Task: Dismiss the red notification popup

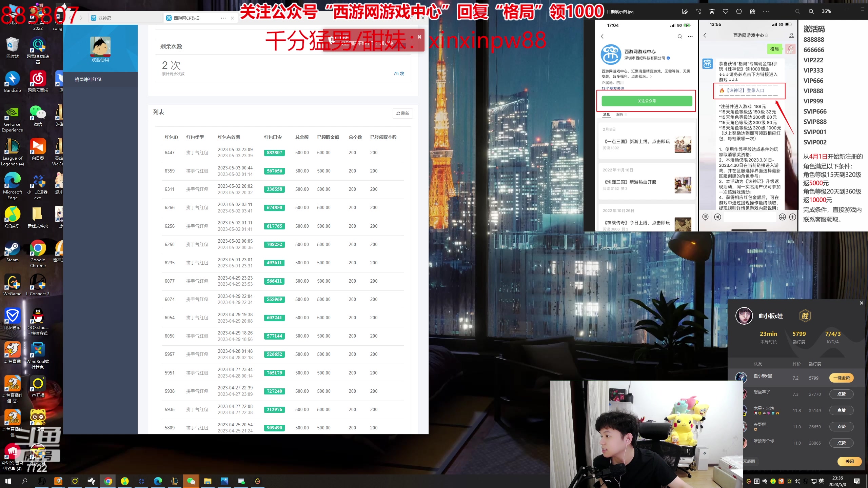Action: pos(419,37)
